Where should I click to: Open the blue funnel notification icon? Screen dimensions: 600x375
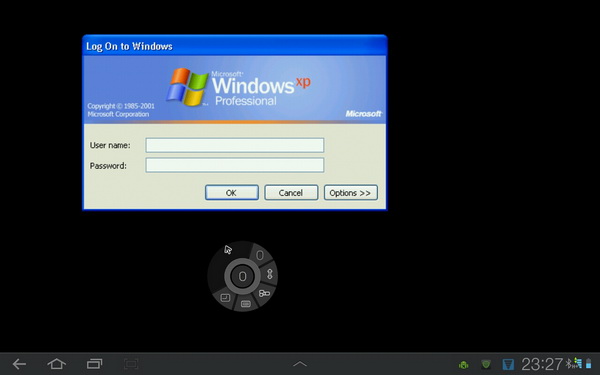(x=508, y=364)
